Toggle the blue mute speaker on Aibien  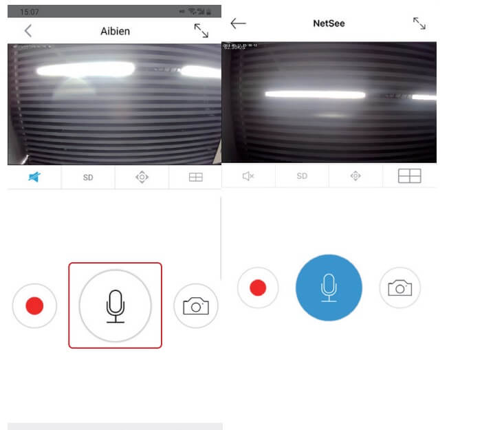point(34,177)
